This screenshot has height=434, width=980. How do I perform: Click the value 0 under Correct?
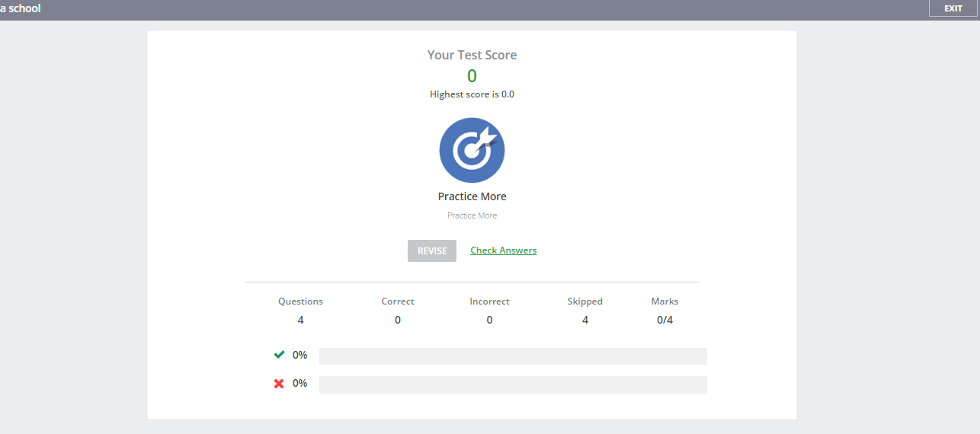pyautogui.click(x=398, y=320)
